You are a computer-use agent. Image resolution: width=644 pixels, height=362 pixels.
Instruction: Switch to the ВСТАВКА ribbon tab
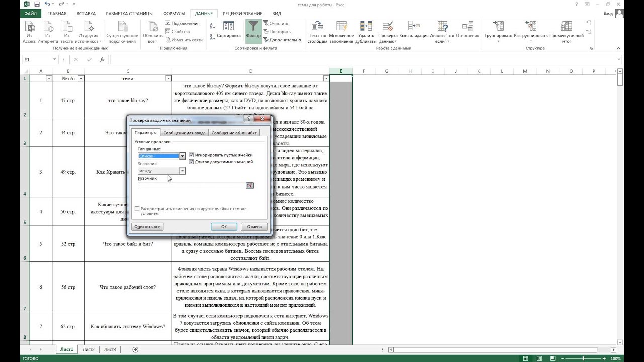(x=86, y=14)
